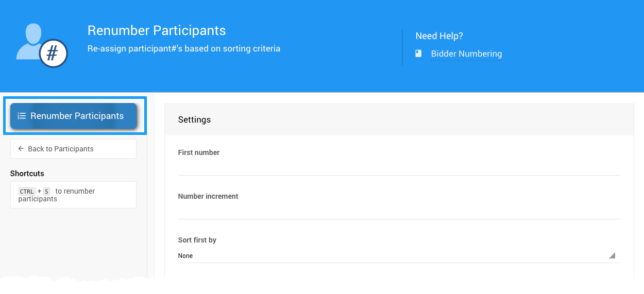Open the Bidder Numbering help link
This screenshot has height=294, width=644.
[x=466, y=54]
